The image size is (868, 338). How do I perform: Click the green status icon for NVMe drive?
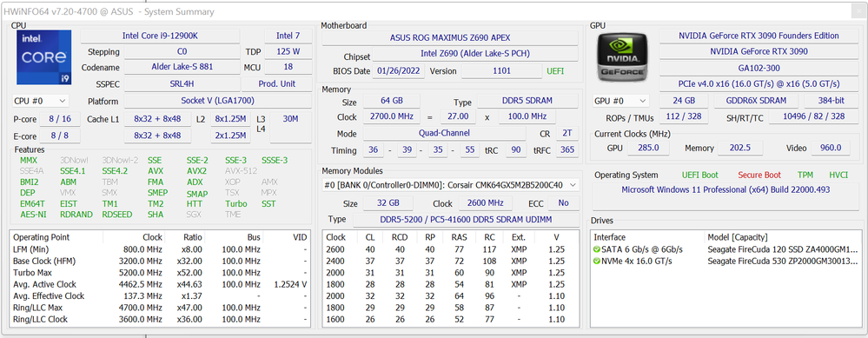click(x=597, y=262)
